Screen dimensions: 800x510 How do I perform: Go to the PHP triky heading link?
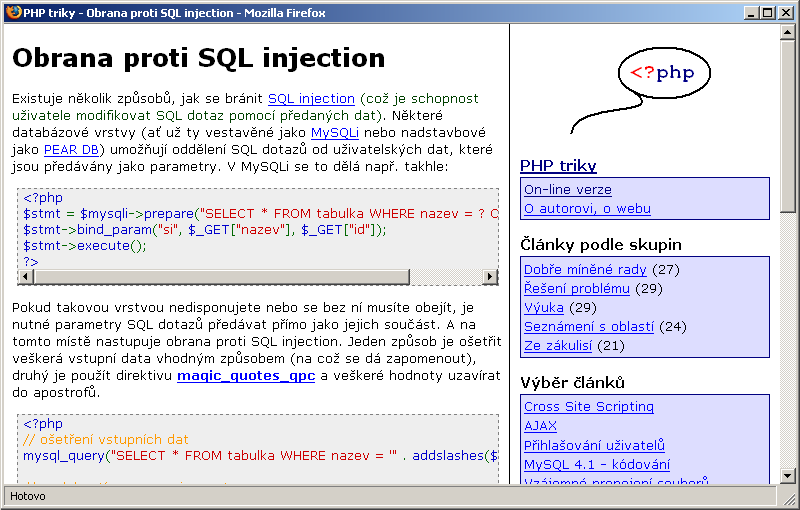pyautogui.click(x=558, y=165)
